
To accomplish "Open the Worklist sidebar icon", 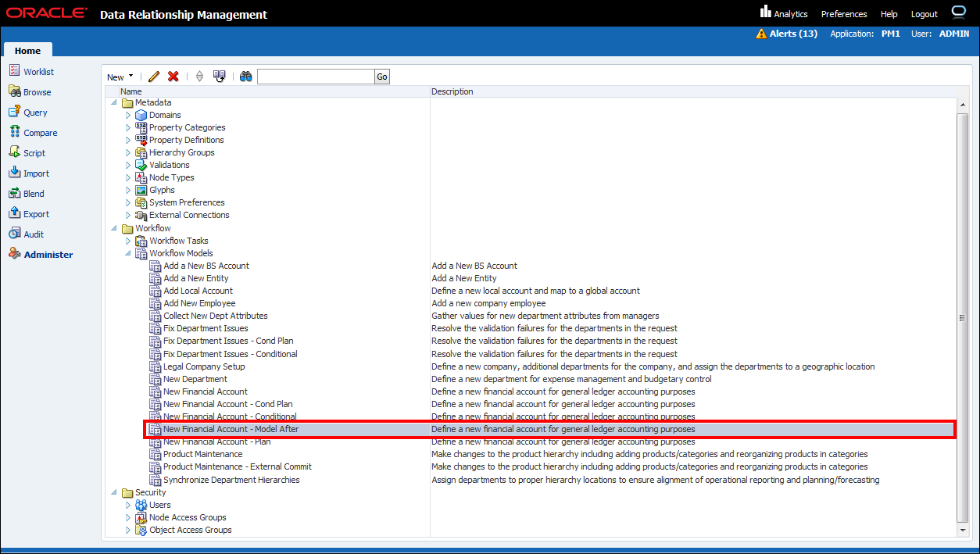I will coord(15,71).
